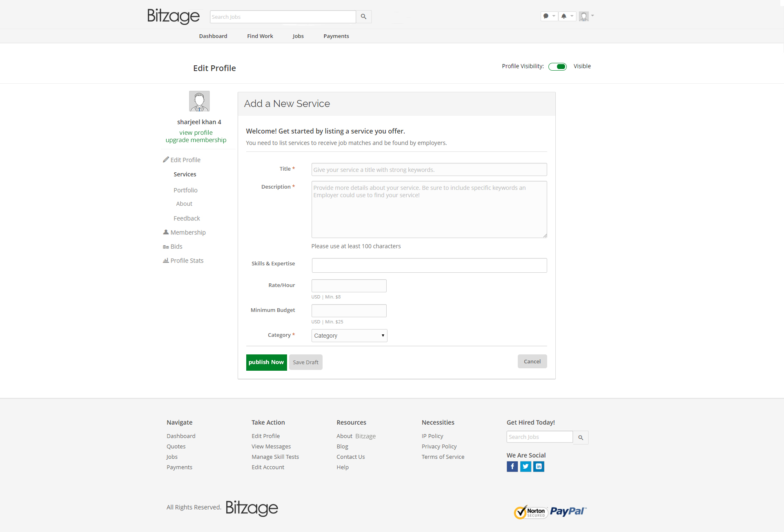Click the LinkedIn social icon
This screenshot has width=784, height=532.
[539, 466]
